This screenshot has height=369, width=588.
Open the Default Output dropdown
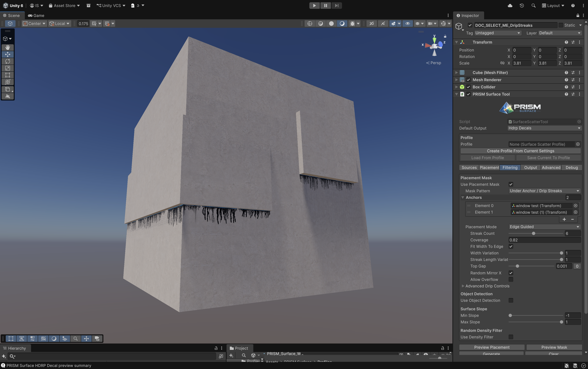[545, 128]
